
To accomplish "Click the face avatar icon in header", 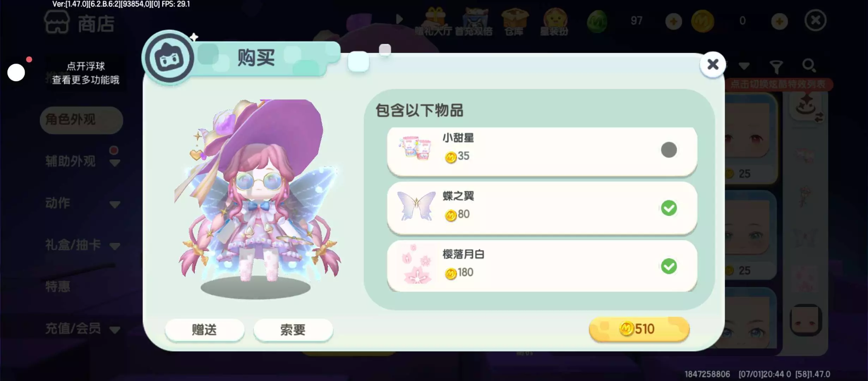I will (169, 58).
